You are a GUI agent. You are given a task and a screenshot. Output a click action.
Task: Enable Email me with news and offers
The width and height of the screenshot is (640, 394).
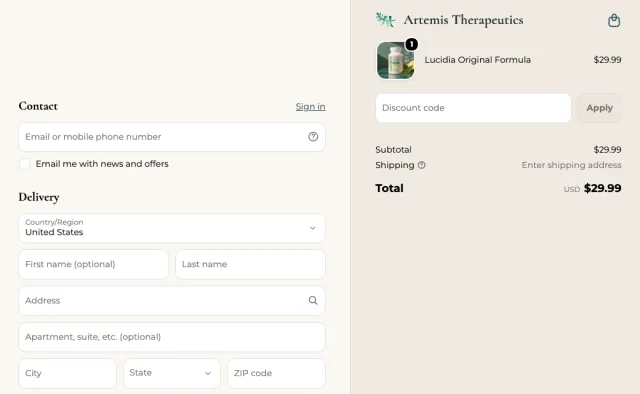[x=24, y=164]
